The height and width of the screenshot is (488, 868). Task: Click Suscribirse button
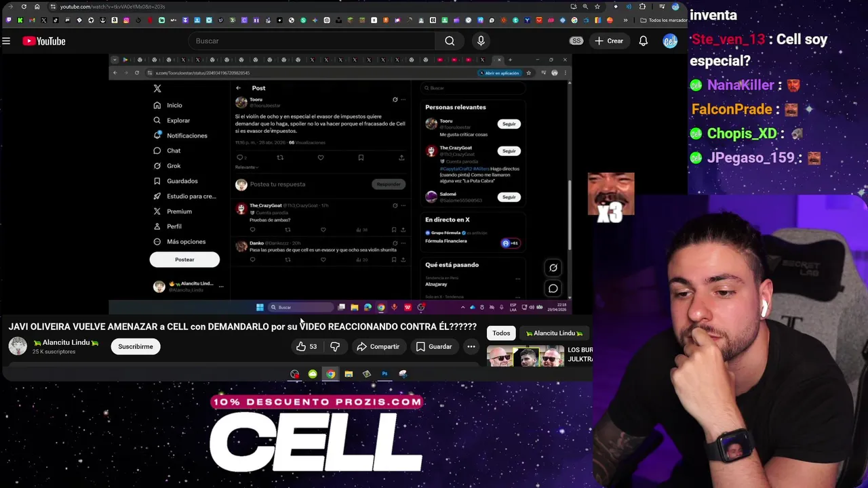coord(136,346)
